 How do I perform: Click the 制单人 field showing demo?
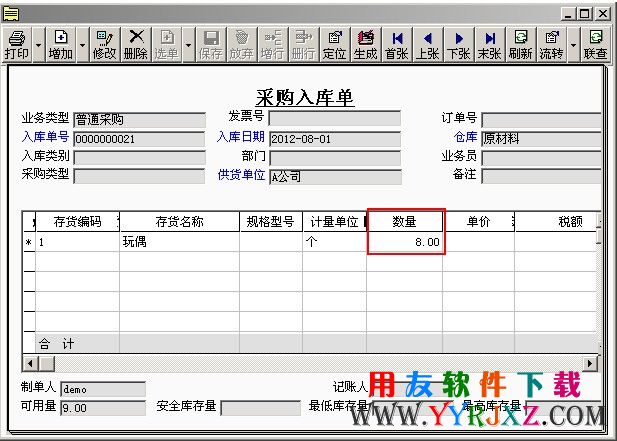coord(103,389)
